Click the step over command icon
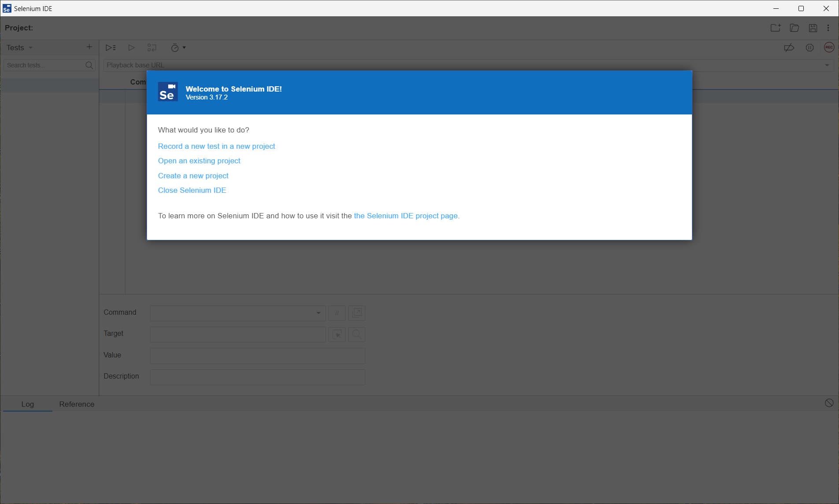839x504 pixels. pos(152,48)
